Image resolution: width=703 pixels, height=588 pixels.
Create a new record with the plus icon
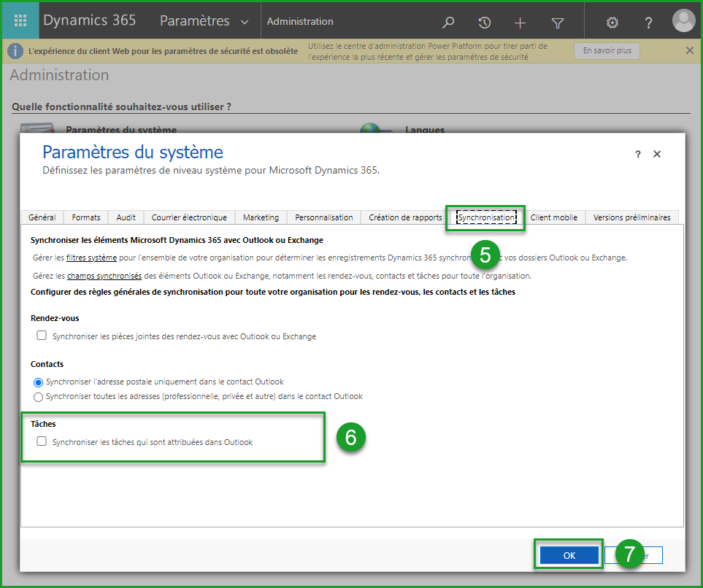click(x=520, y=21)
